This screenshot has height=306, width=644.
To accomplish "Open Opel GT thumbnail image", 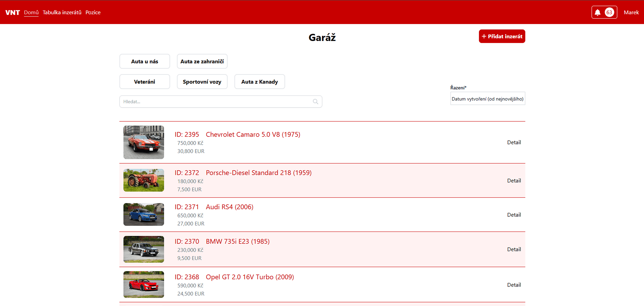I will coord(144,285).
